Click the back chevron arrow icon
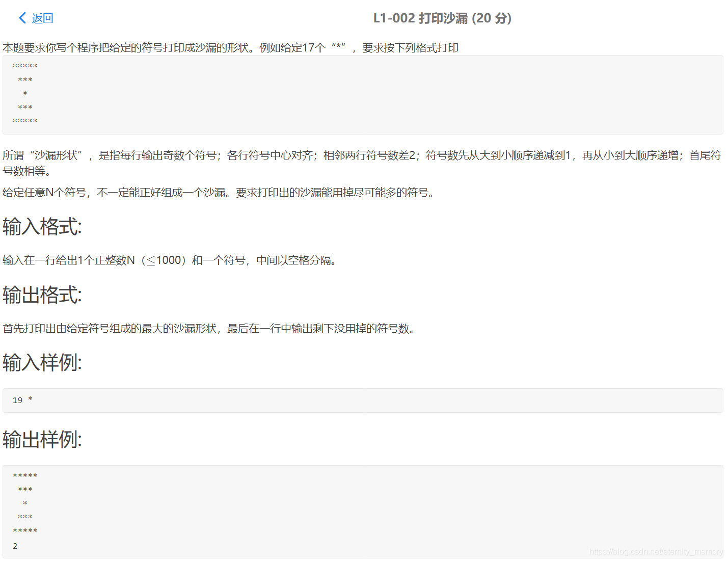Screen dimensions: 728x561 click(x=22, y=18)
